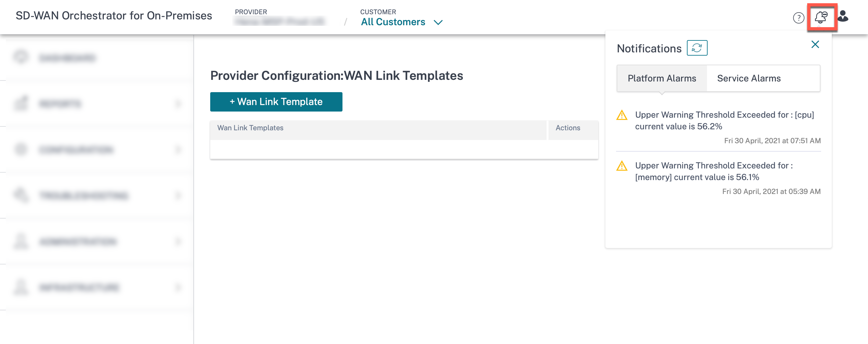Refresh the Notifications panel
Screen dimensions: 868x344
[697, 48]
